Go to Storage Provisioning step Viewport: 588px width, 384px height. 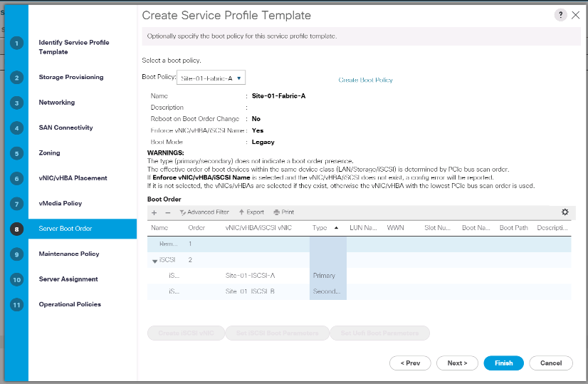click(70, 77)
